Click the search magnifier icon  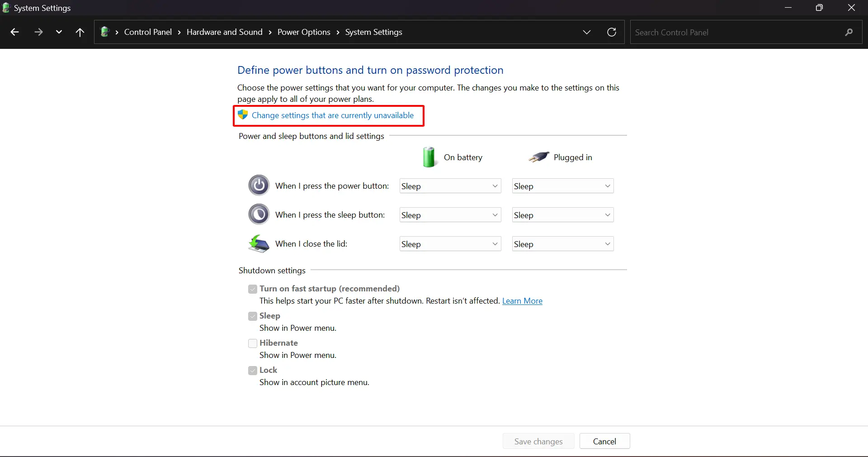[849, 32]
